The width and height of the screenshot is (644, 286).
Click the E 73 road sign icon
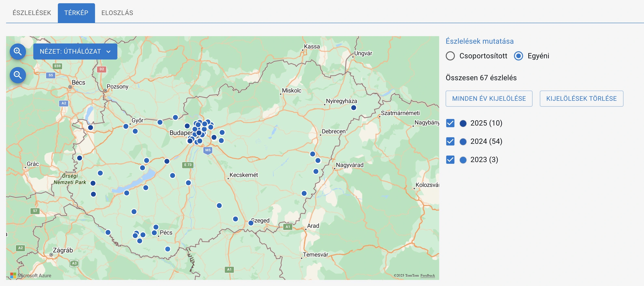tap(188, 165)
